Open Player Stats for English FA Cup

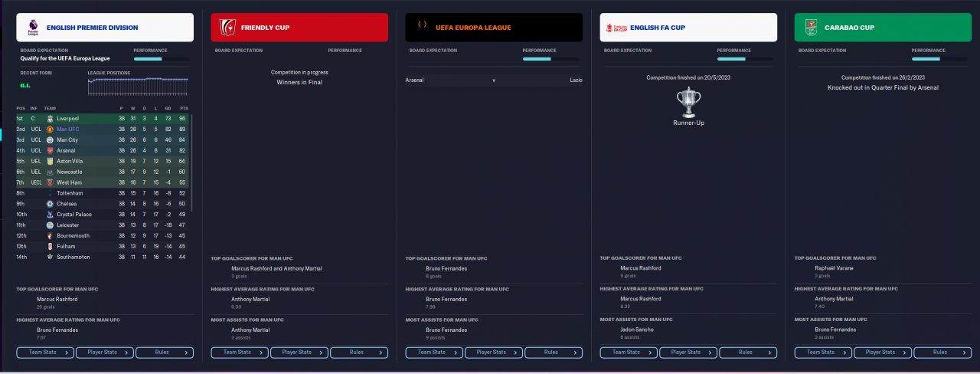(689, 353)
